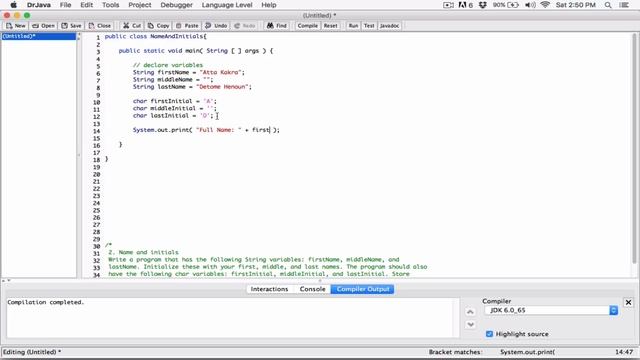Select the Compiler Output tab
The height and width of the screenshot is (360, 640).
pyautogui.click(x=362, y=289)
